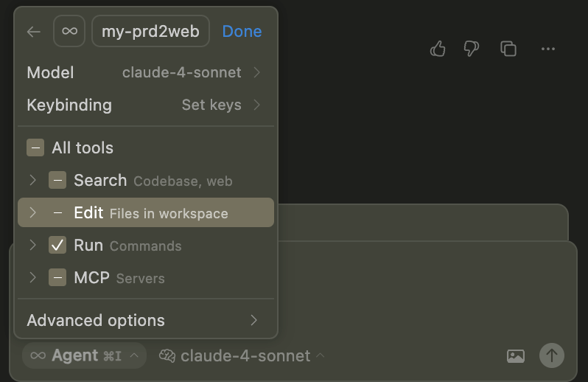588x382 pixels.
Task: Click the thumbs down icon
Action: 472,49
